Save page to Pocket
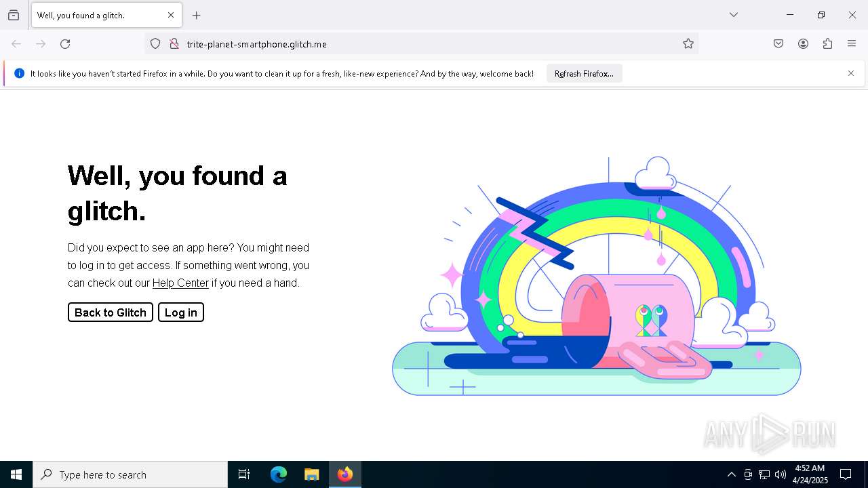 coord(778,44)
